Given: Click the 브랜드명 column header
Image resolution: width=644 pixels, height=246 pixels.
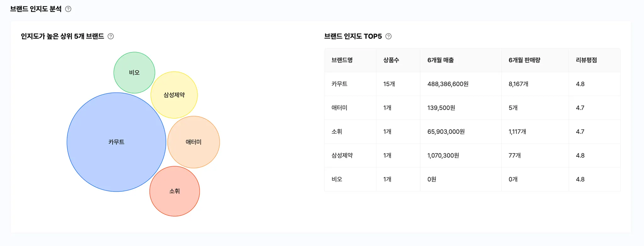Looking at the screenshot, I should click(342, 60).
